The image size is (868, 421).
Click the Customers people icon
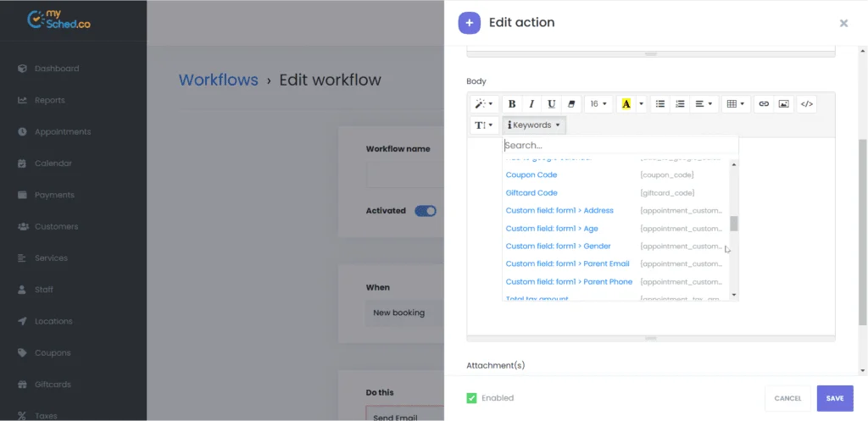click(x=23, y=226)
